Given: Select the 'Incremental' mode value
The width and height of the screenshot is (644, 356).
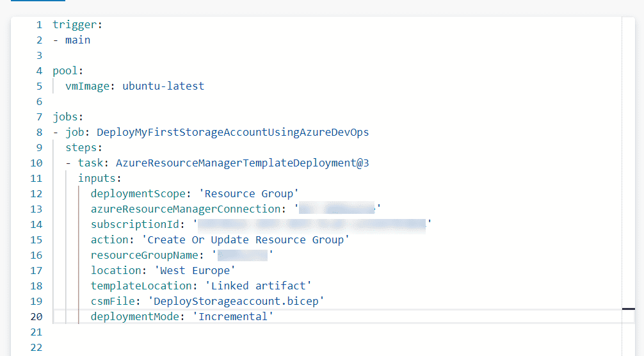Looking at the screenshot, I should (x=233, y=316).
